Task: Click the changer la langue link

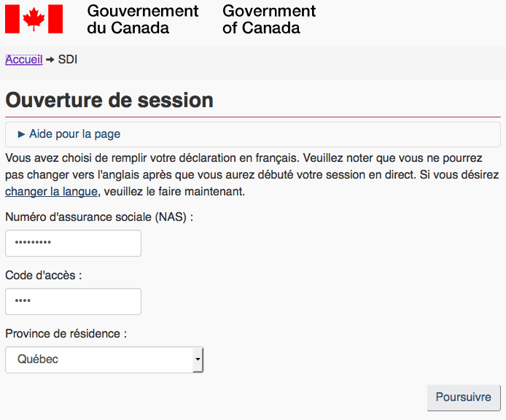Action: point(51,192)
